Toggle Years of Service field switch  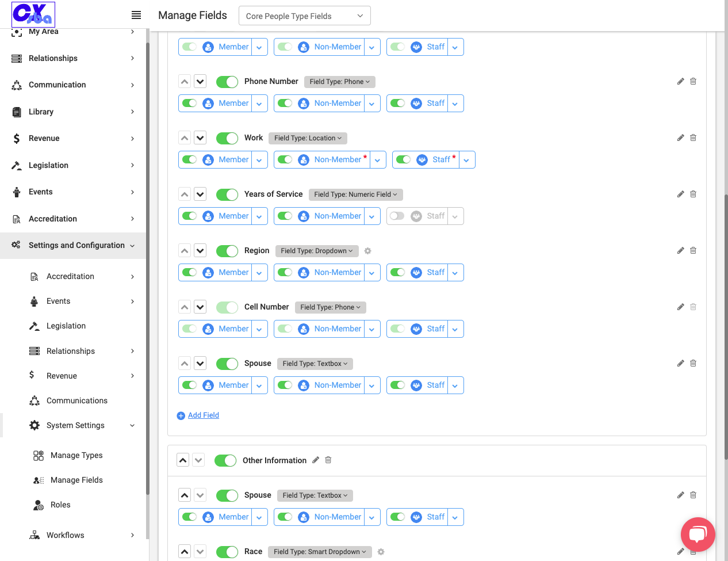click(x=227, y=194)
